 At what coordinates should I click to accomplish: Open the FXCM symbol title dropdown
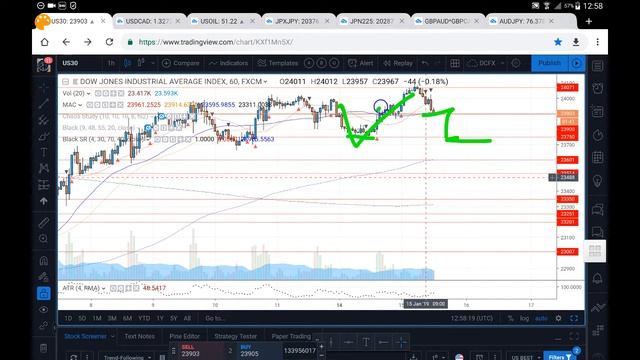(x=265, y=82)
